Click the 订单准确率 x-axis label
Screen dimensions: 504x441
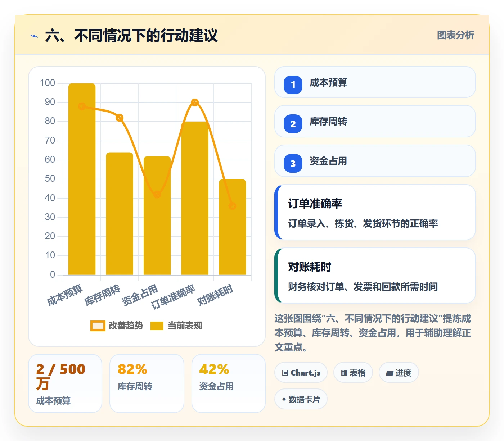coord(173,297)
